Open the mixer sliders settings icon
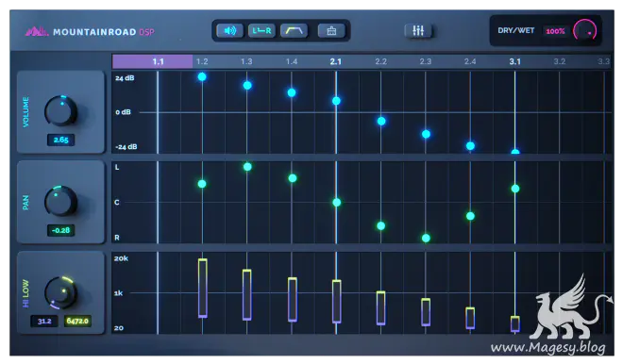The image size is (623, 364). point(418,30)
